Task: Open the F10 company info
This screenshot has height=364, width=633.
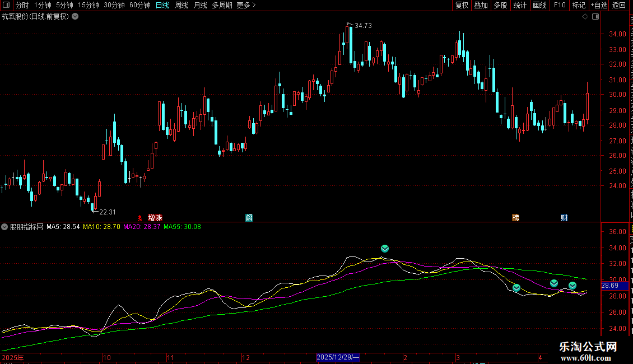Action: click(560, 5)
